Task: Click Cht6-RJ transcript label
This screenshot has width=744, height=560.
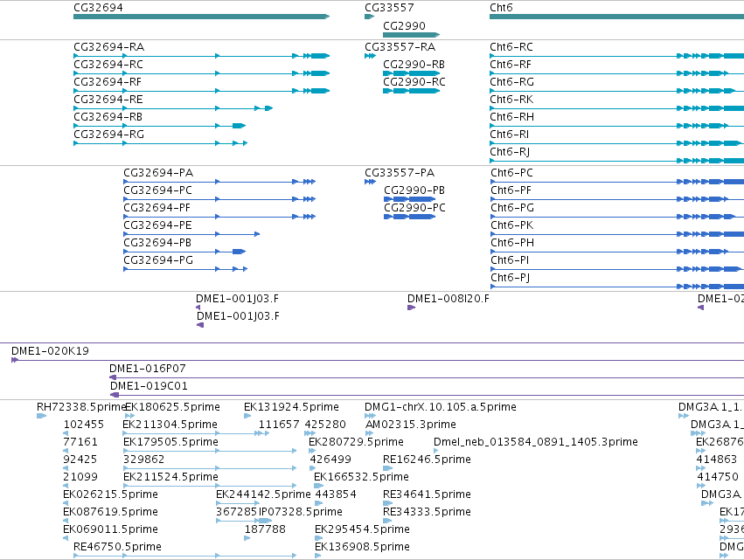Action: (x=510, y=152)
